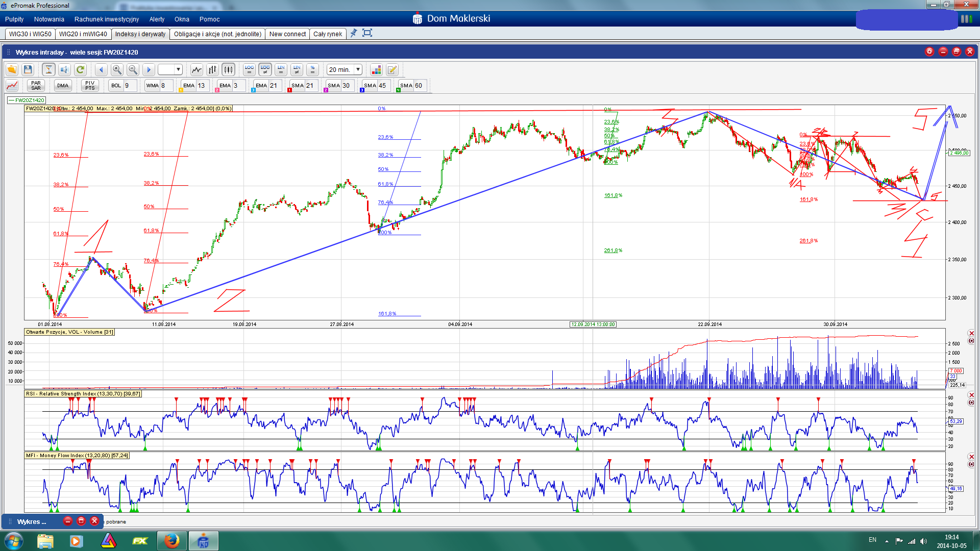980x551 pixels.
Task: Switch to line chart type icon
Action: click(197, 70)
